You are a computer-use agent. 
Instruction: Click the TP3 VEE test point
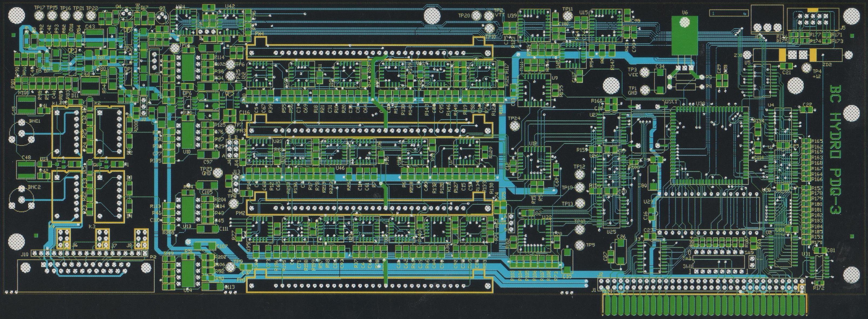click(x=645, y=72)
